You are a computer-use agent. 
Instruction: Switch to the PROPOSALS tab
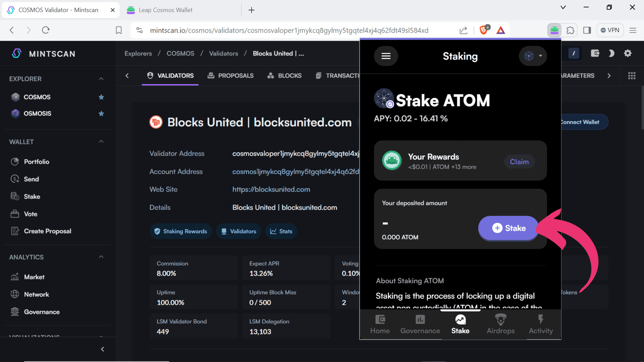230,76
